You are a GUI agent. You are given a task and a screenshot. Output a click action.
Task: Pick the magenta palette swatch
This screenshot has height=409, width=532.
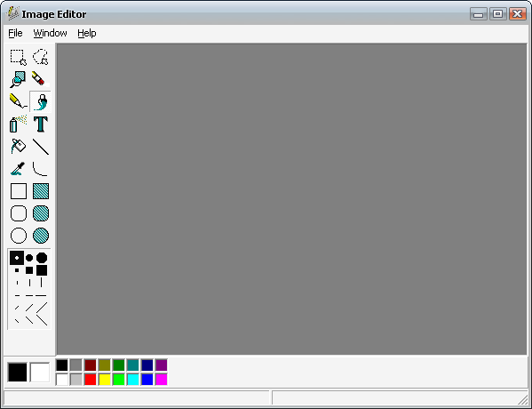[162, 380]
